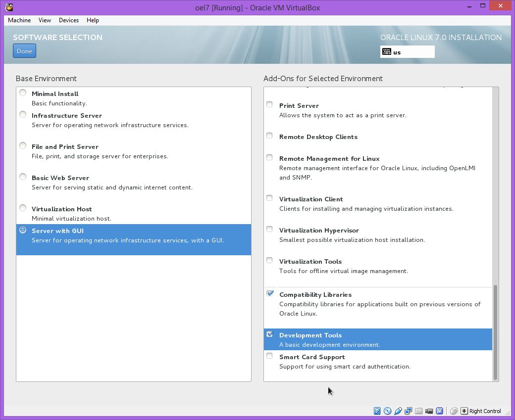515x420 pixels.
Task: Click the keyboard layout icon beside us
Action: pyautogui.click(x=387, y=51)
